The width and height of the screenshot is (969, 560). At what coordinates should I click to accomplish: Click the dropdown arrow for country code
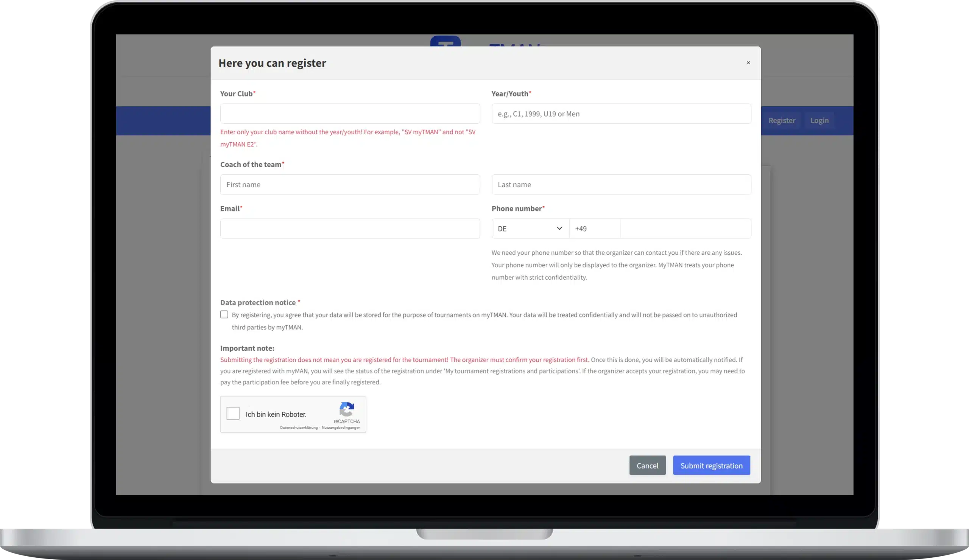tap(559, 228)
